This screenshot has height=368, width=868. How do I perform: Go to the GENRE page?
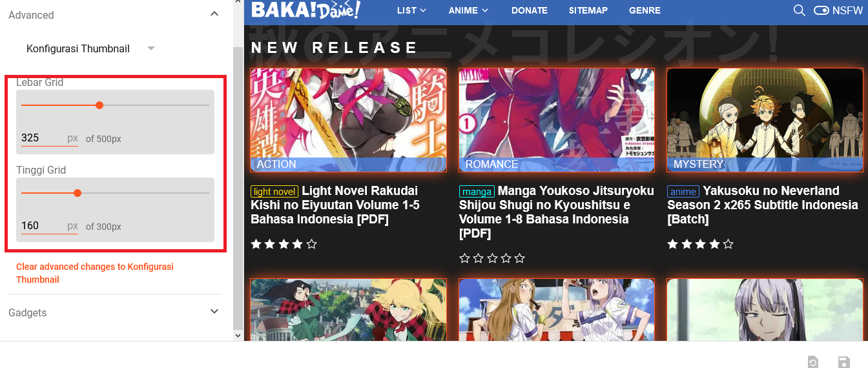click(x=645, y=10)
